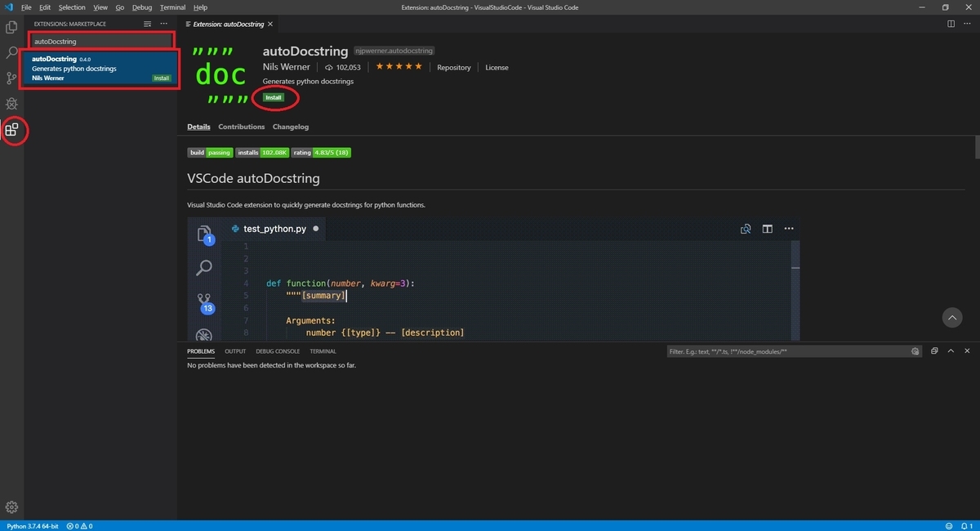Screen dimensions: 980x531
Task: Click the filter settings icon in Problems filter
Action: point(915,351)
